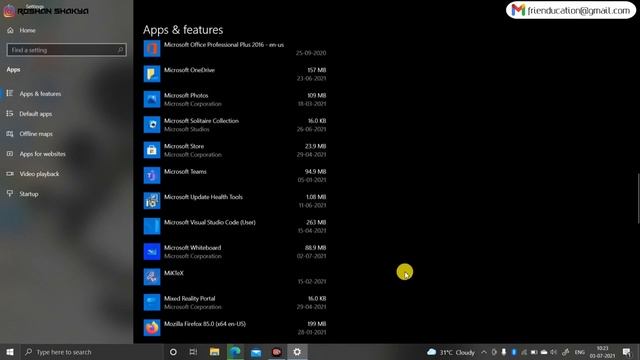Open the Action Center notifications icon
Viewport: 640px width, 360px height.
(x=627, y=352)
